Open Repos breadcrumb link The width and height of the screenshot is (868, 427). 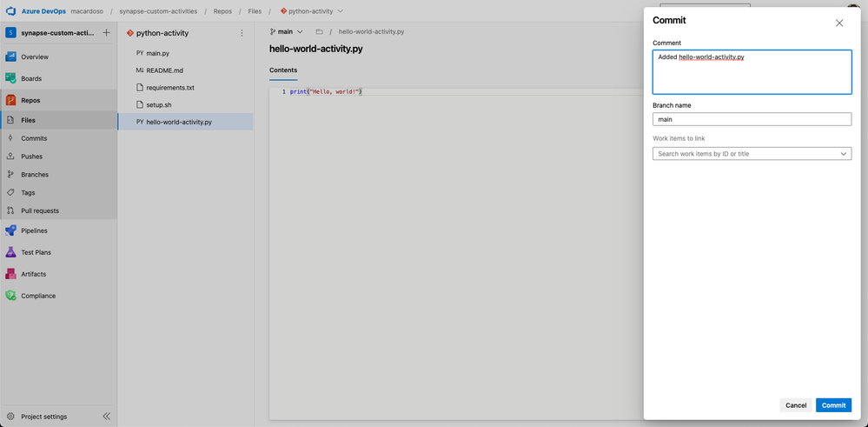(x=222, y=11)
